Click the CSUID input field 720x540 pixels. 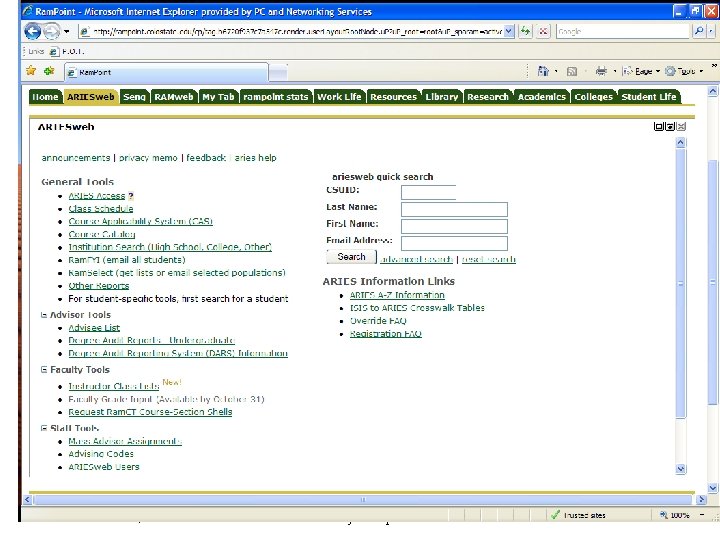click(428, 192)
